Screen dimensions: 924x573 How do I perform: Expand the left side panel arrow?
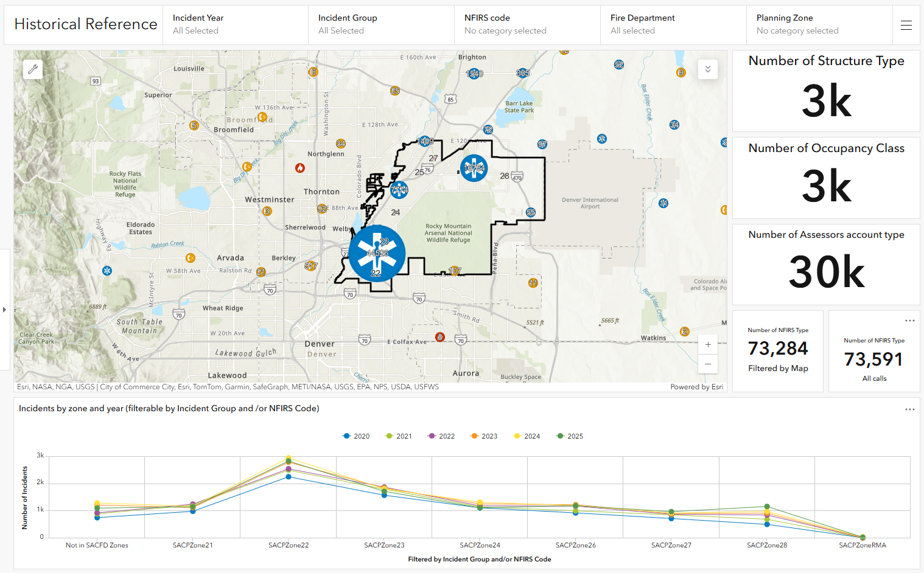(5, 310)
